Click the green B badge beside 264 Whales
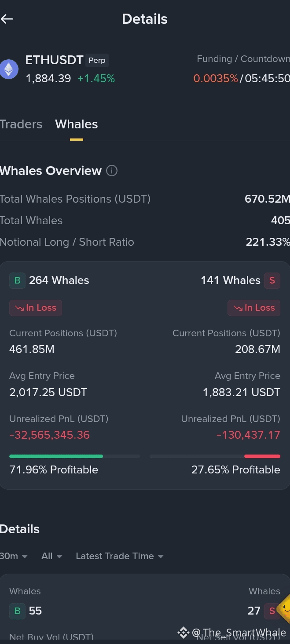290x644 pixels. [x=17, y=280]
